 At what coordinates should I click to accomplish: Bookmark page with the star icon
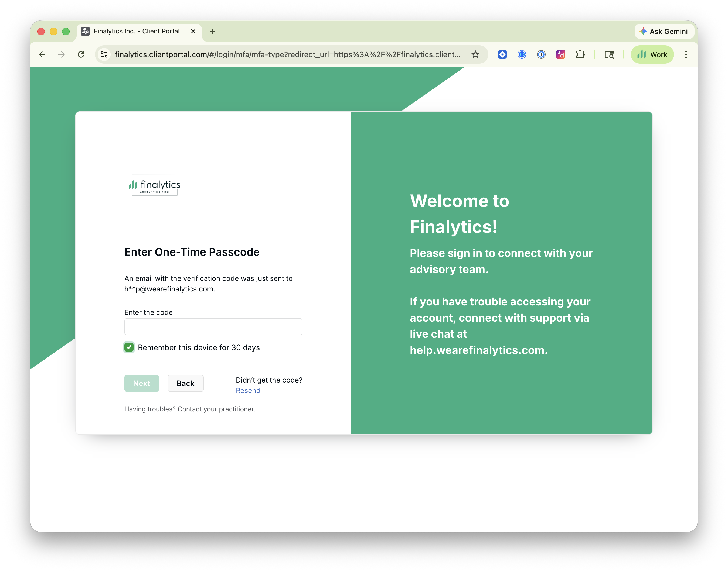click(475, 55)
